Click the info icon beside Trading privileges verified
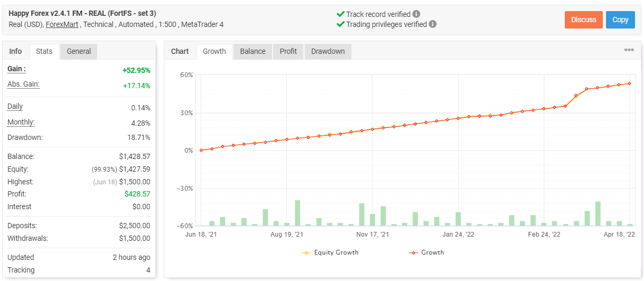644x281 pixels. [x=433, y=24]
